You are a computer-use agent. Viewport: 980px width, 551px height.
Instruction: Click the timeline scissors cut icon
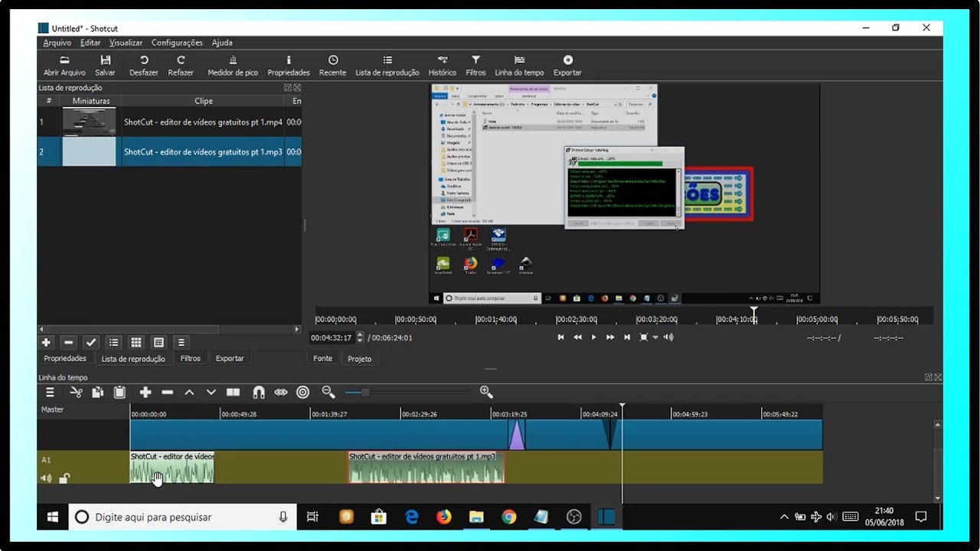click(76, 392)
